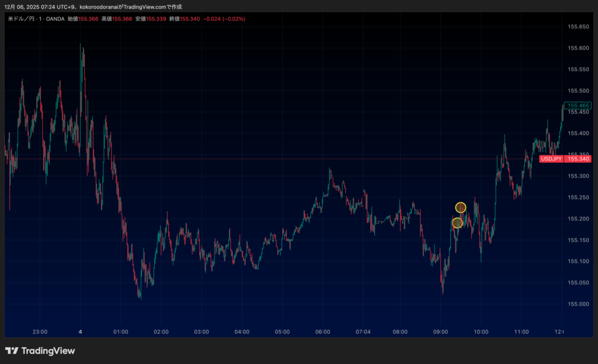Click the bold 4 date axis label

pos(80,332)
